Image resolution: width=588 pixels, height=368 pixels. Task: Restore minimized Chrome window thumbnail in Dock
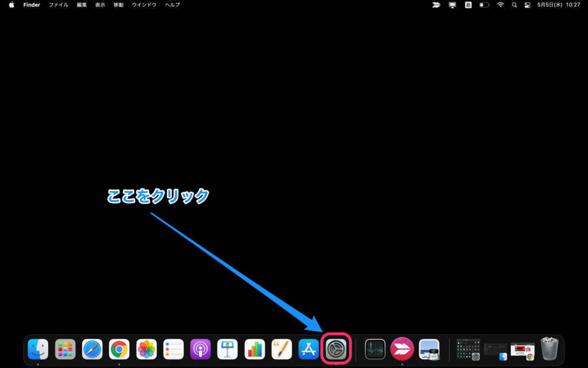(x=523, y=351)
